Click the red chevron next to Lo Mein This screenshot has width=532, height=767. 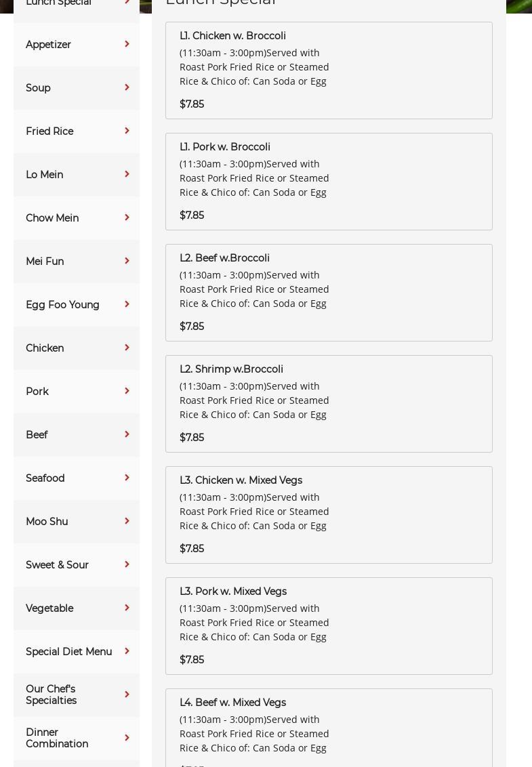(127, 175)
